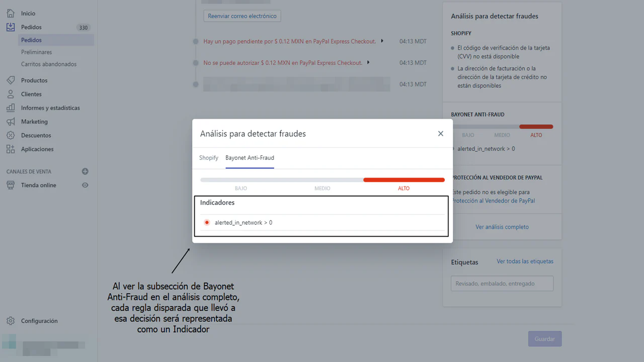Screen dimensions: 644x362
Task: Click the Aplicaciones grid icon
Action: point(11,149)
